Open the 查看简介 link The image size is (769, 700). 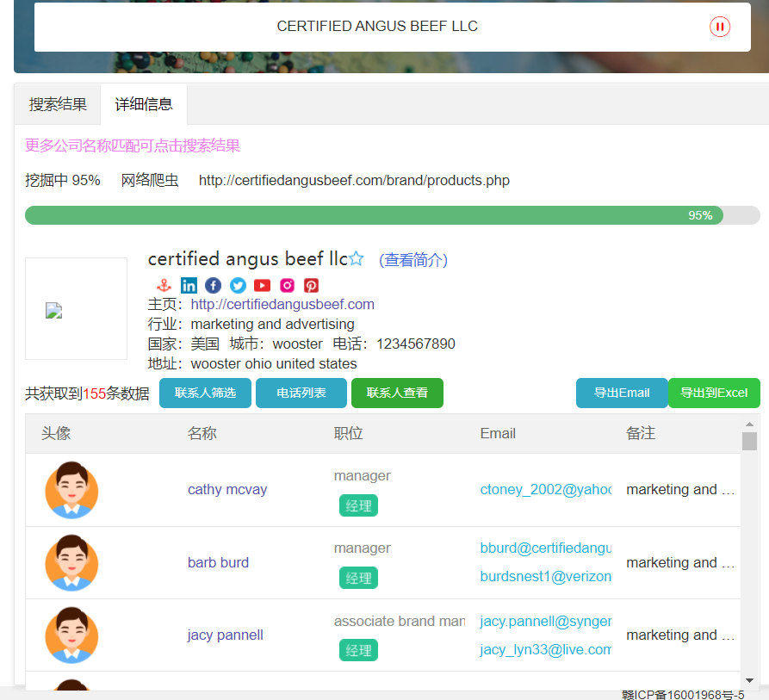click(x=413, y=260)
